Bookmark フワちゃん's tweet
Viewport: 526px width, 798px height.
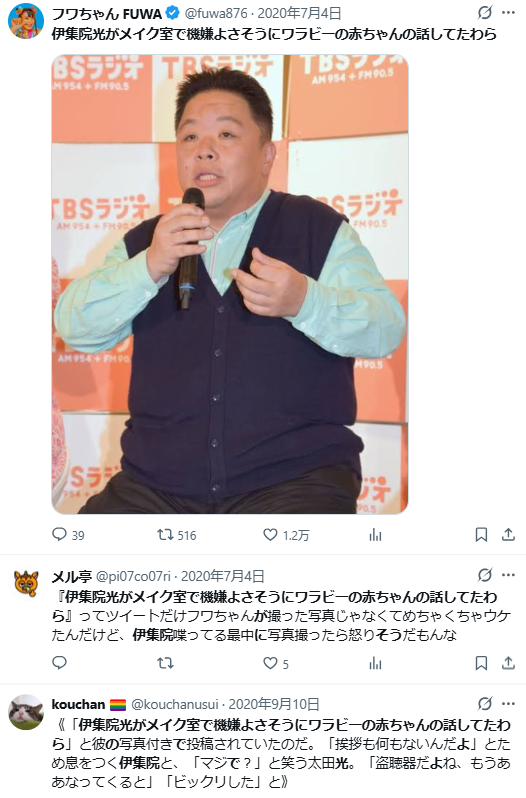pos(481,534)
